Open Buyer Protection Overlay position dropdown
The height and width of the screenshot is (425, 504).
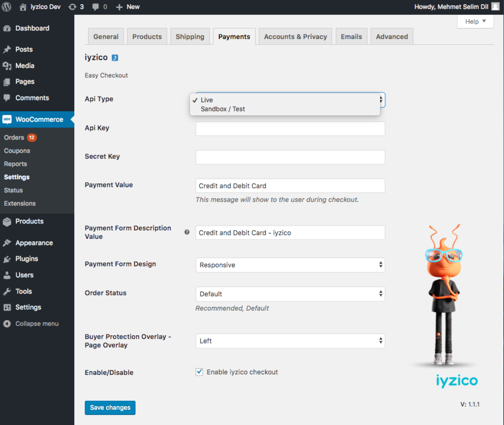pyautogui.click(x=290, y=341)
